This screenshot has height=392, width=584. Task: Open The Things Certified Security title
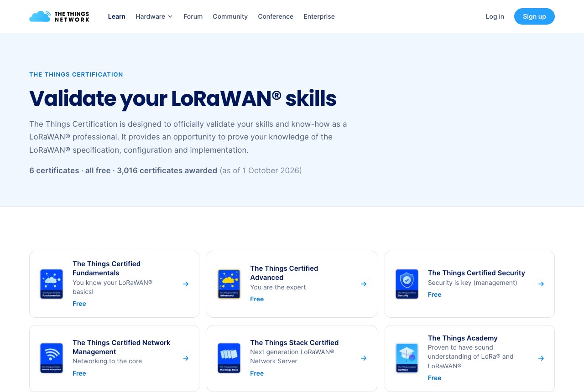tap(476, 273)
